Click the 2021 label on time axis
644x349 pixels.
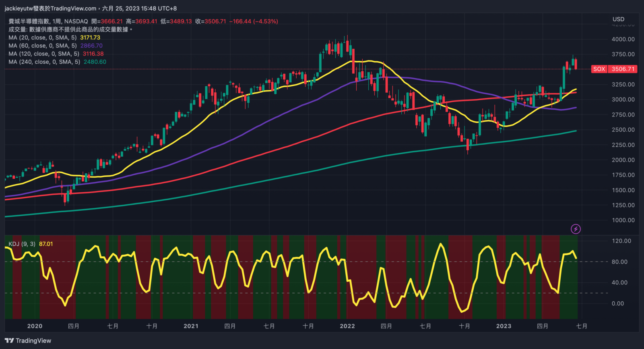point(191,326)
